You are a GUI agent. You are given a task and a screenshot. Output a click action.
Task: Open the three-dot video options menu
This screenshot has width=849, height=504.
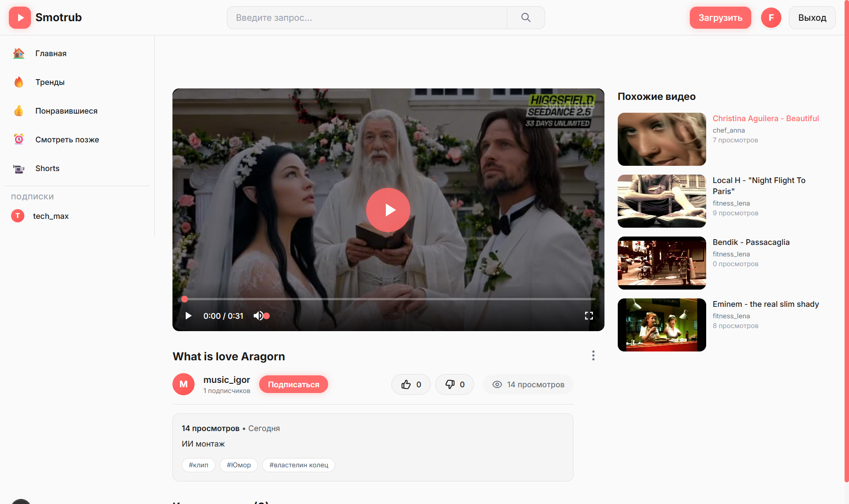coord(593,355)
